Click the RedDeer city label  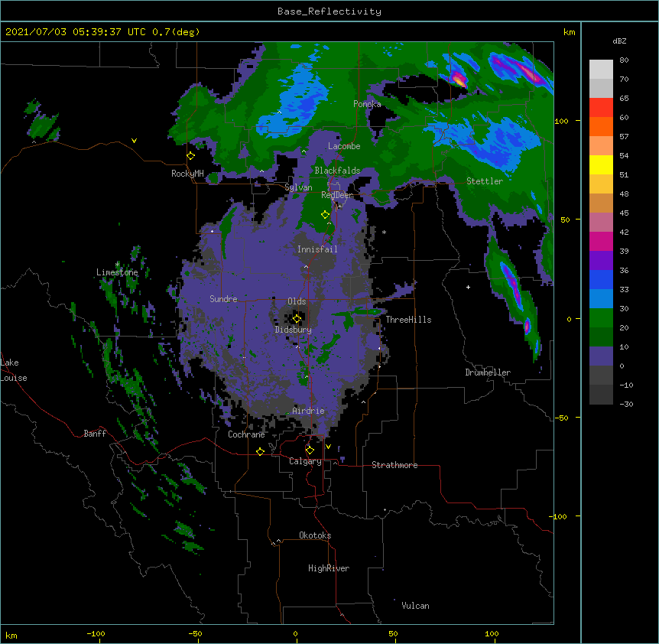point(337,195)
